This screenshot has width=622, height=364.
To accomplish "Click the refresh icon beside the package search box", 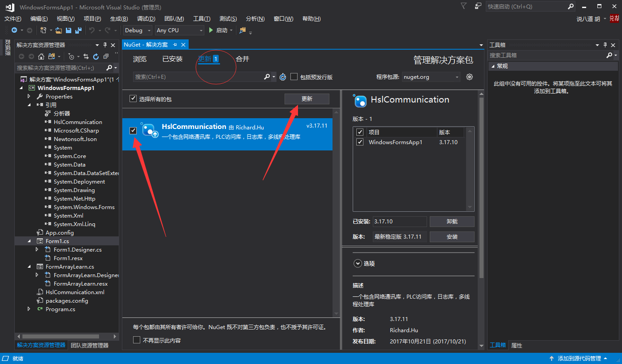I will [x=283, y=77].
